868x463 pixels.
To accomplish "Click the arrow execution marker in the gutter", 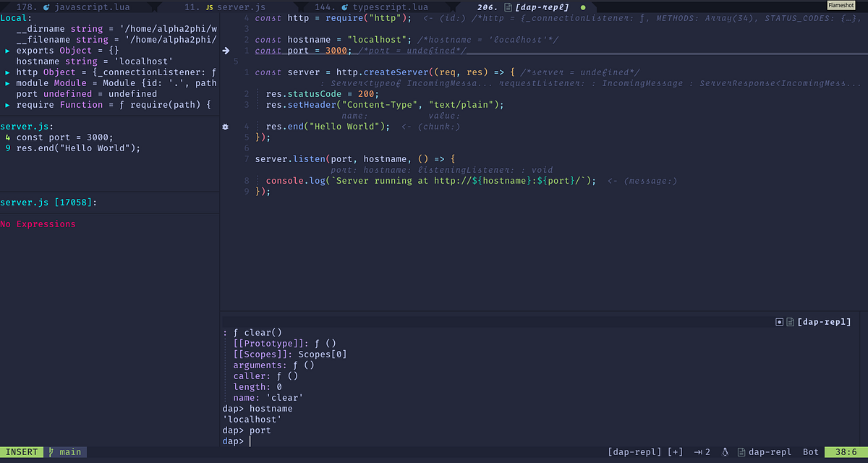I will (x=226, y=51).
